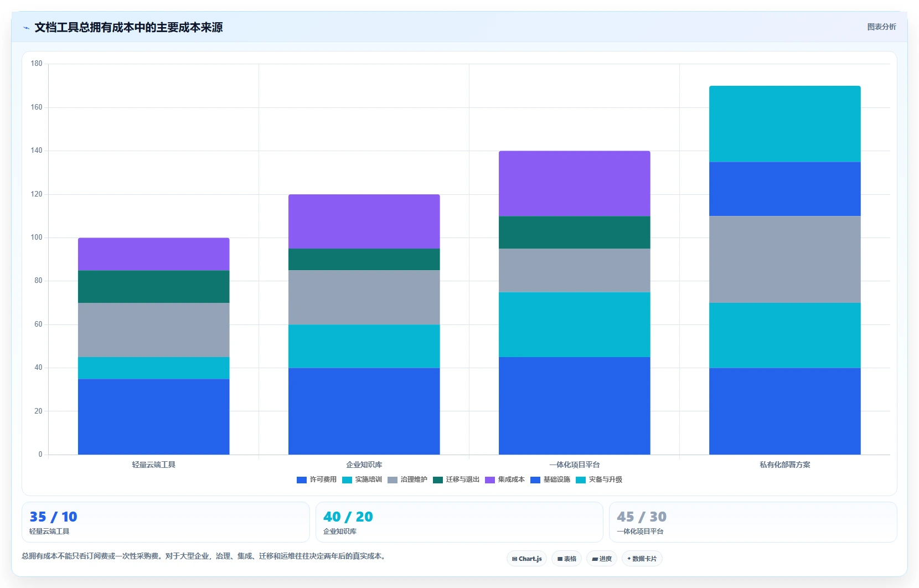The width and height of the screenshot is (919, 588).
Task: Click the x-axis label 轻量云端工具
Action: coord(153,465)
